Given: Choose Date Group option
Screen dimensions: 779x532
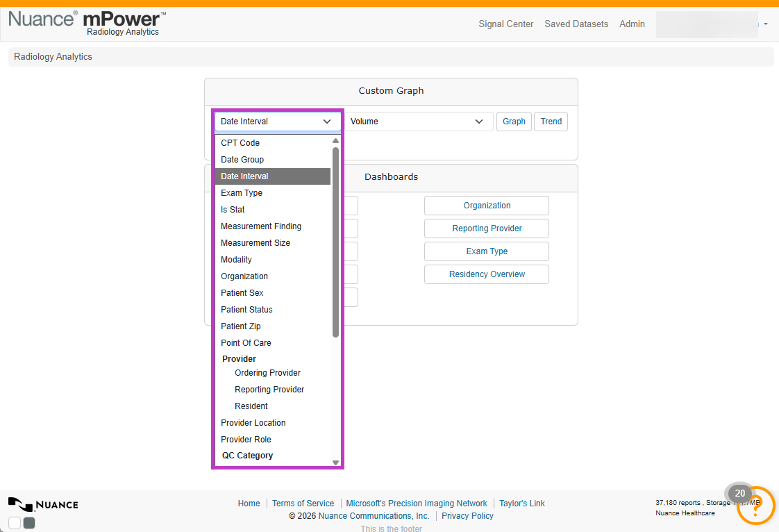Looking at the screenshot, I should (273, 160).
